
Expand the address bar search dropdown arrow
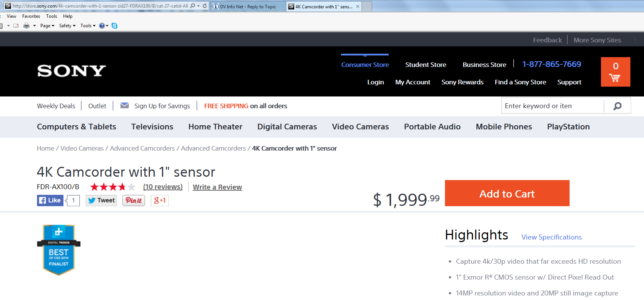pyautogui.click(x=198, y=6)
